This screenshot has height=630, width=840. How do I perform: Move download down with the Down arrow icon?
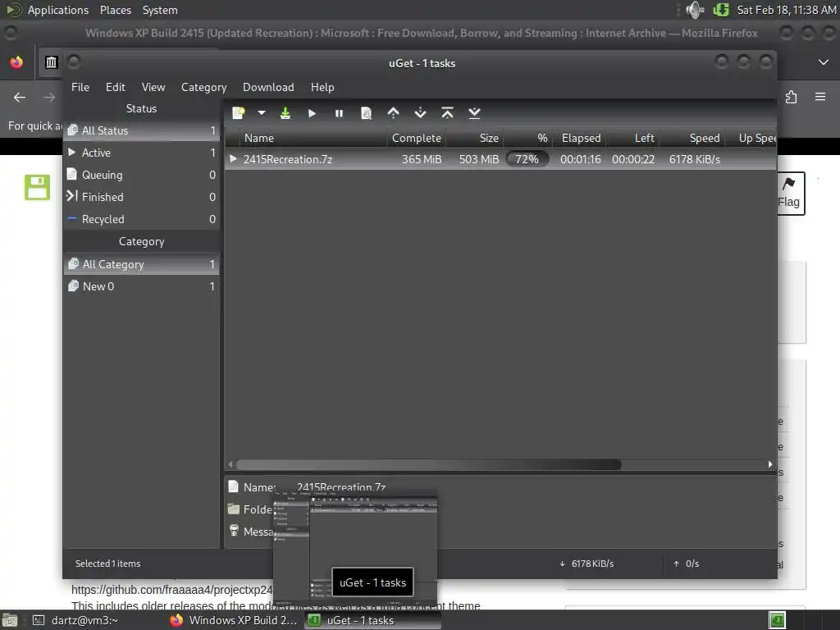pos(421,113)
